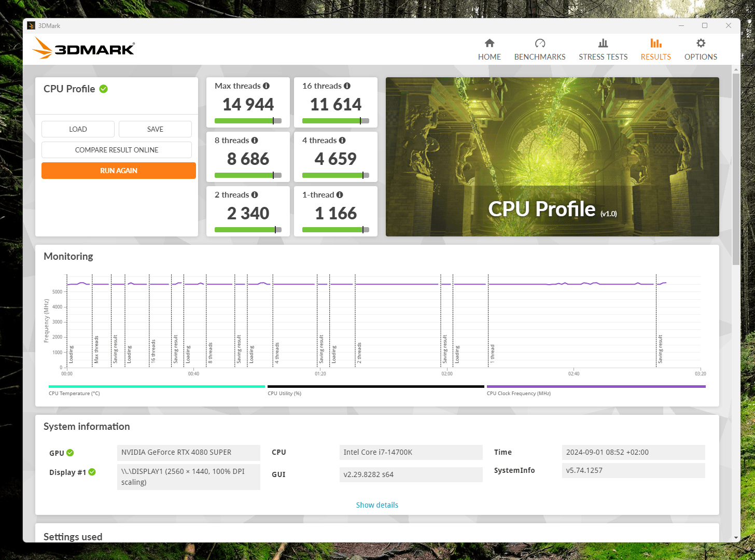Click the CPU Profile green checkmark
The height and width of the screenshot is (560, 755).
pyautogui.click(x=104, y=89)
